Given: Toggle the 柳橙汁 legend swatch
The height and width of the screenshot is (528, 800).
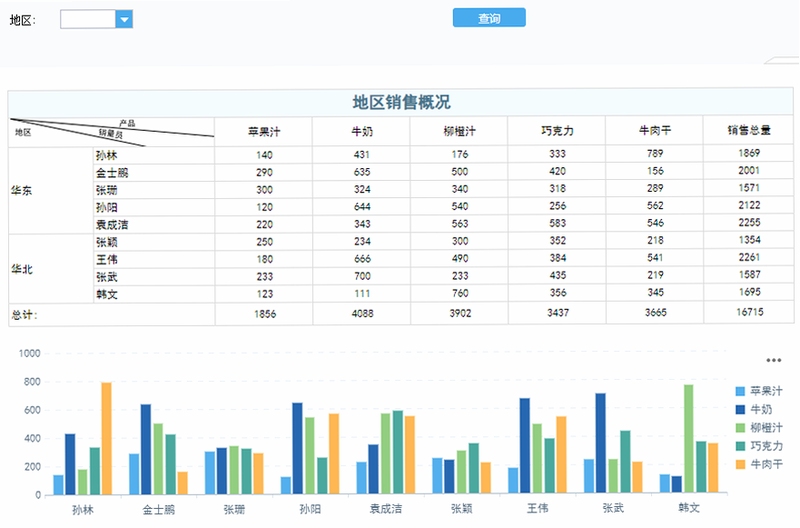Looking at the screenshot, I should click(x=740, y=428).
